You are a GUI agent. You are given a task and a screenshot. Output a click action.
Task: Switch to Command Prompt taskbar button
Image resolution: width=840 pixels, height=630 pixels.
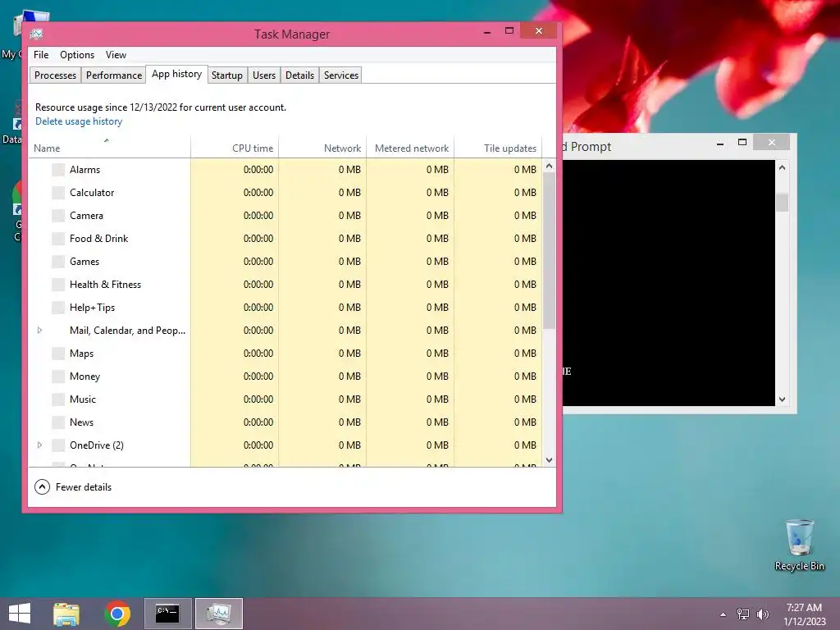pyautogui.click(x=167, y=614)
